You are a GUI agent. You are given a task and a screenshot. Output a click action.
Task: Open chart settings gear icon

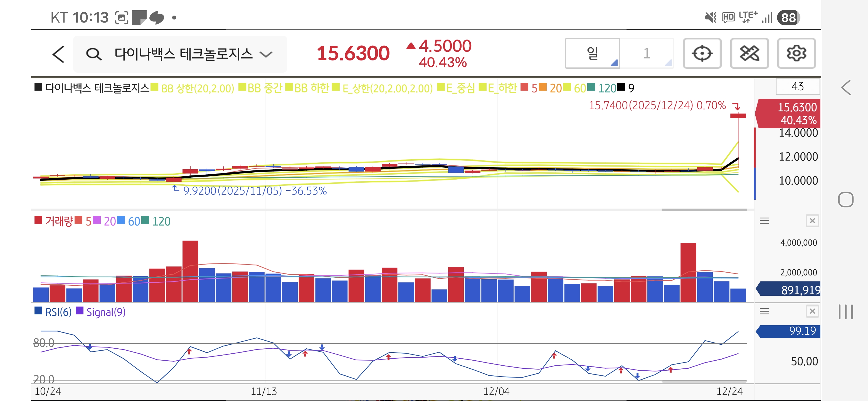point(796,53)
